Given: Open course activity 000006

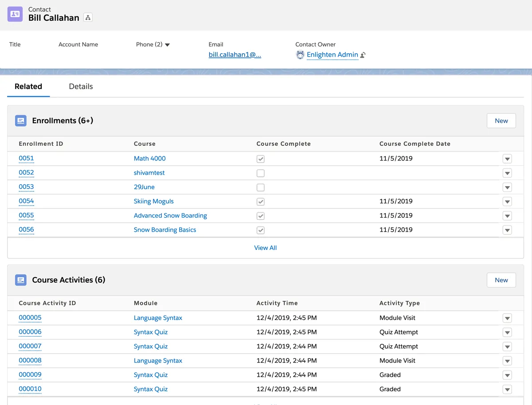Looking at the screenshot, I should point(30,332).
